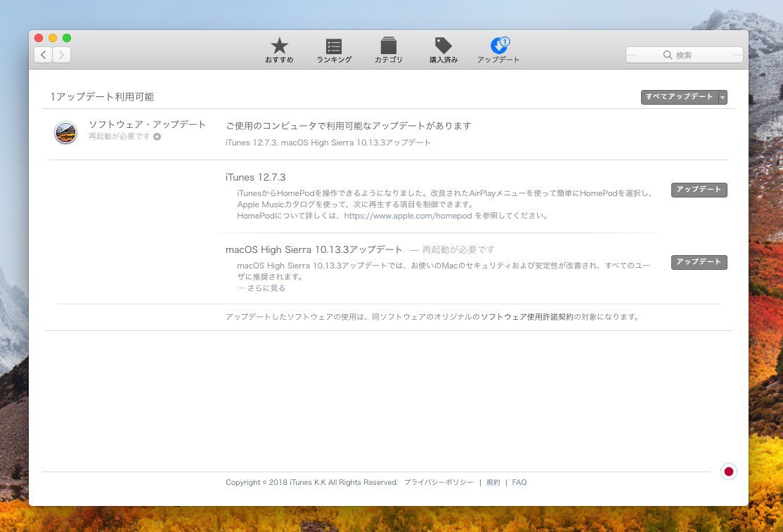The width and height of the screenshot is (783, 532).
Task: Open the アップデート download icon
Action: (x=498, y=46)
